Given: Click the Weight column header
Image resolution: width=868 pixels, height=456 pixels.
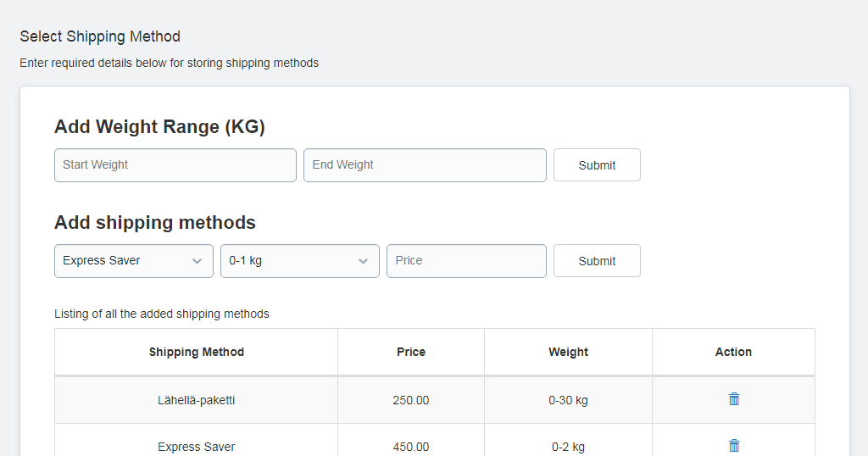Looking at the screenshot, I should tap(568, 352).
